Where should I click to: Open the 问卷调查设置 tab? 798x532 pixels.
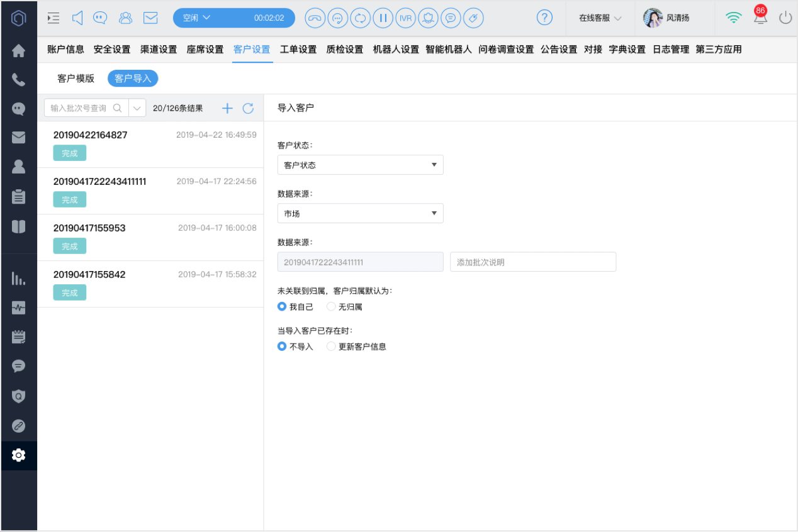(x=506, y=49)
